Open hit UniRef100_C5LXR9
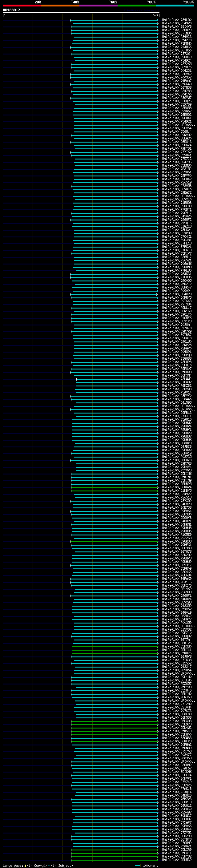Screen dimensions: 197x868 click(177, 850)
